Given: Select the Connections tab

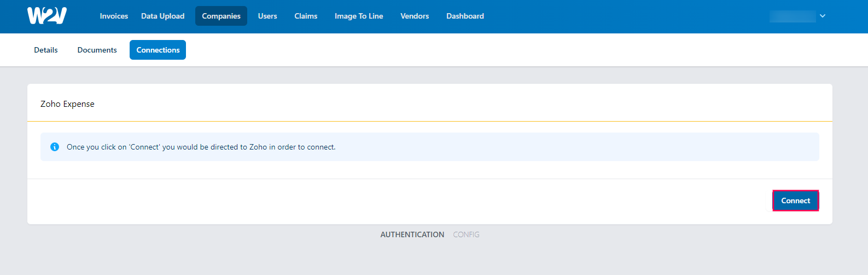Looking at the screenshot, I should 158,50.
